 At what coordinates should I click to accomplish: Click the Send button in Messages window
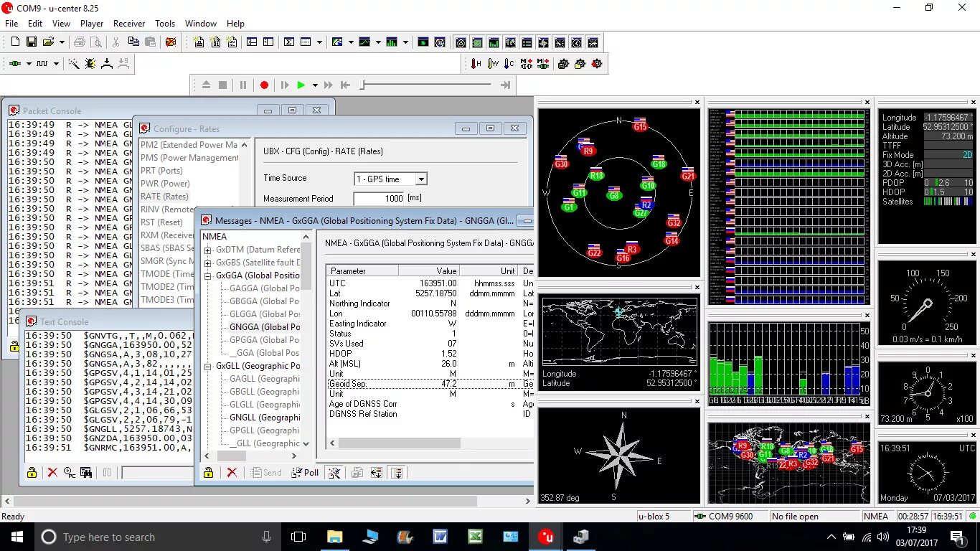click(x=266, y=473)
